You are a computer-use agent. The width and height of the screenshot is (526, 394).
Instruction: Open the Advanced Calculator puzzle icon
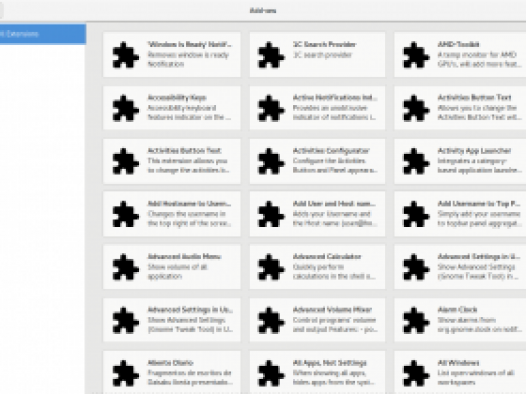point(270,267)
